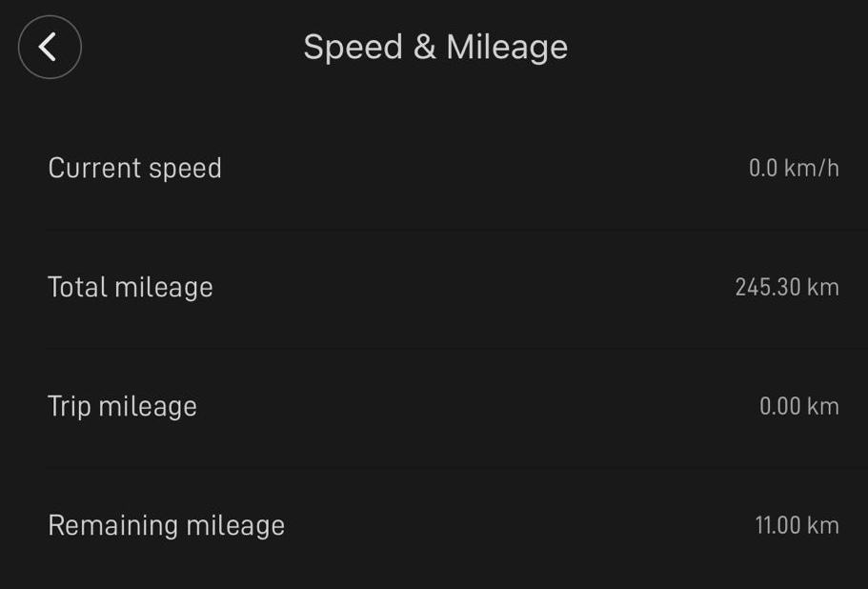This screenshot has height=589, width=868.
Task: Click the word "Mileage" in the header title
Action: click(507, 47)
